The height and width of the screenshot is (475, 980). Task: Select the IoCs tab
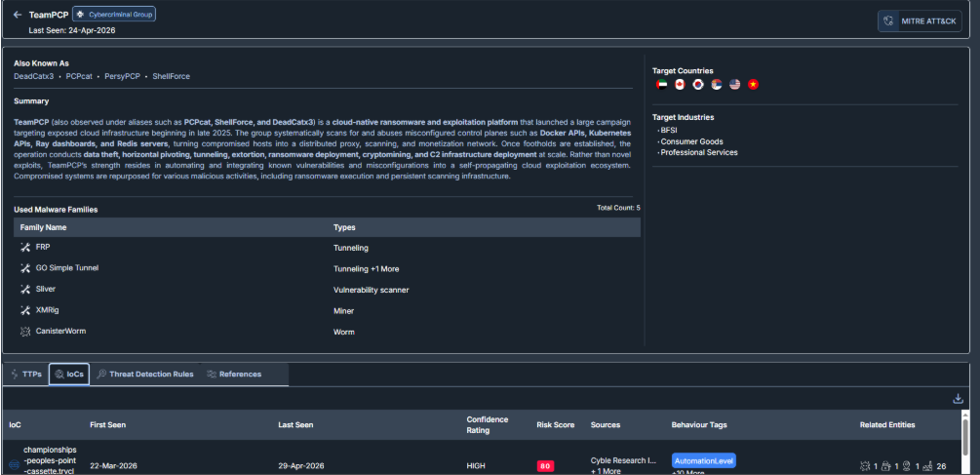point(69,374)
